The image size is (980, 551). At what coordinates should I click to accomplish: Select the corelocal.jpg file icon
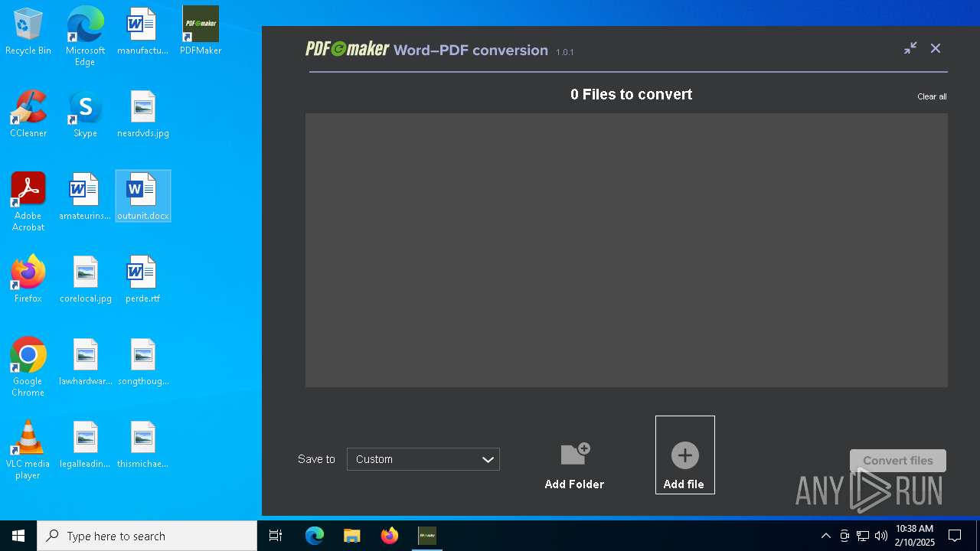pos(86,280)
